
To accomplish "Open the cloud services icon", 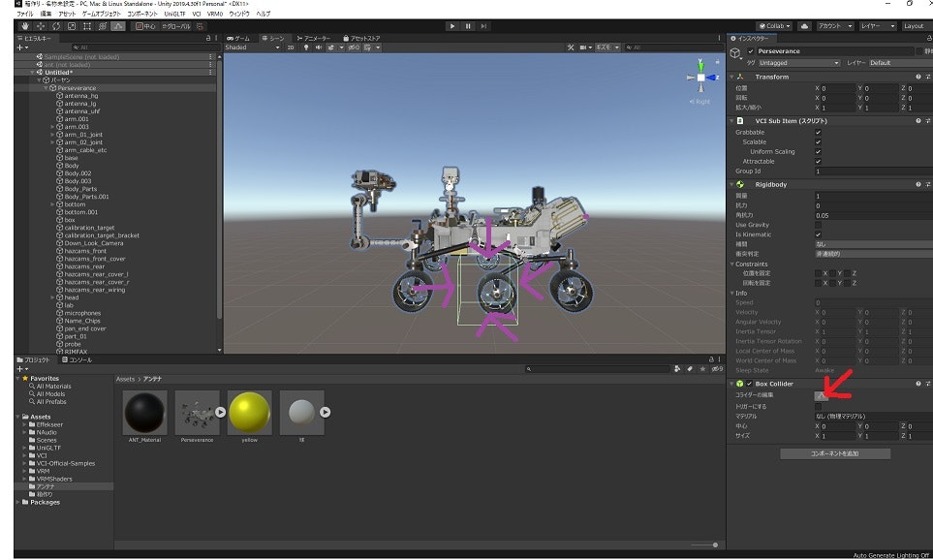I will [x=804, y=26].
